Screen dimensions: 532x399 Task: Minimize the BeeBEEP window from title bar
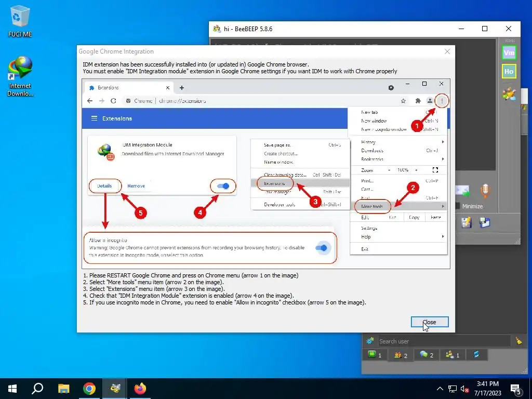point(461,29)
